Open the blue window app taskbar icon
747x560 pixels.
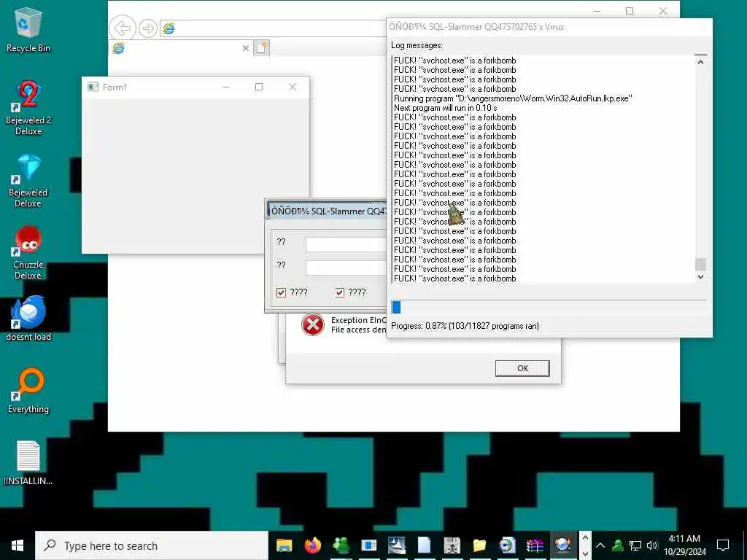368,545
